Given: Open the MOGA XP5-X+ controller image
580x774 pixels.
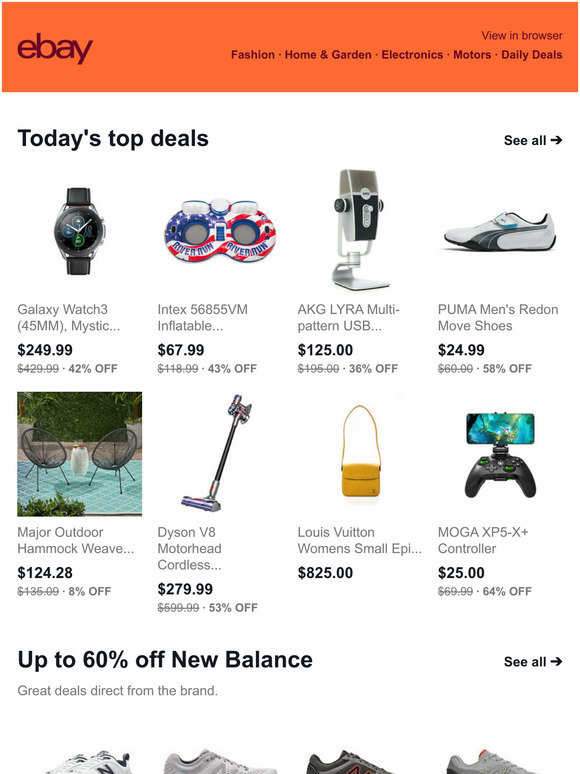Looking at the screenshot, I should pos(500,454).
